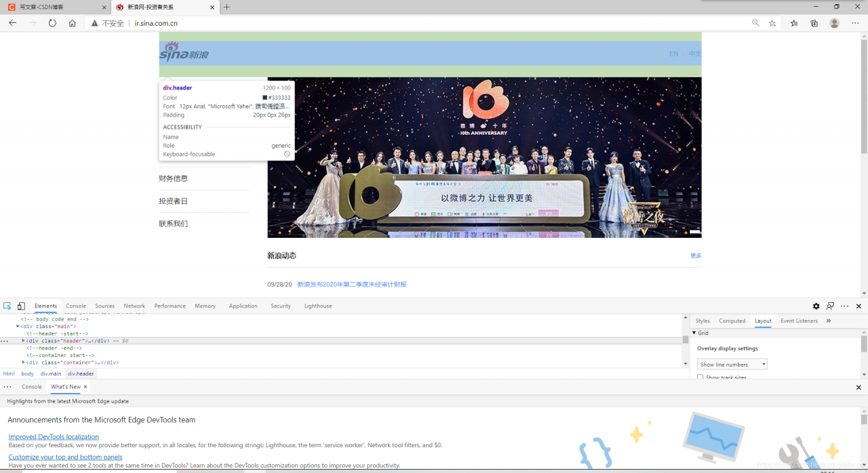Viewport: 868px width, 473px height.
Task: Close DevTools with the X icon
Action: click(x=859, y=306)
